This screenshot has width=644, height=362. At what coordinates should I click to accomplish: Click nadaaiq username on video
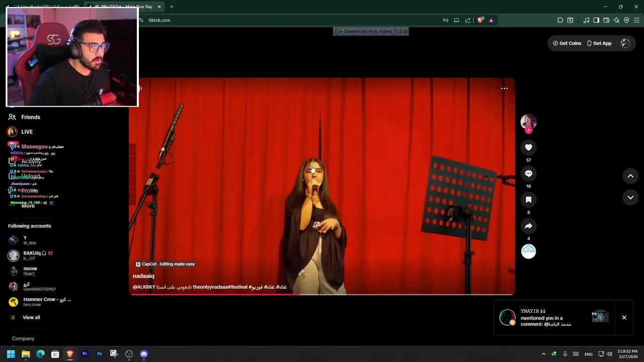point(143,276)
